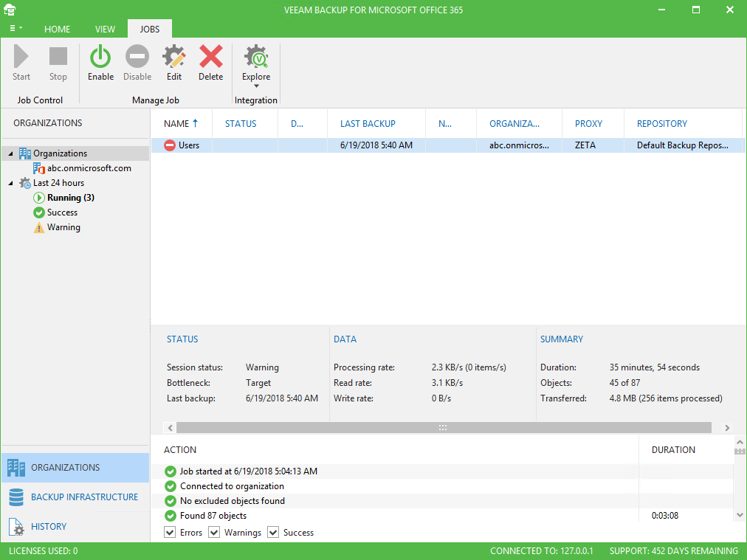Screen dimensions: 747x560
Task: Click the Backup Infrastructure database icon
Action: tap(16, 497)
